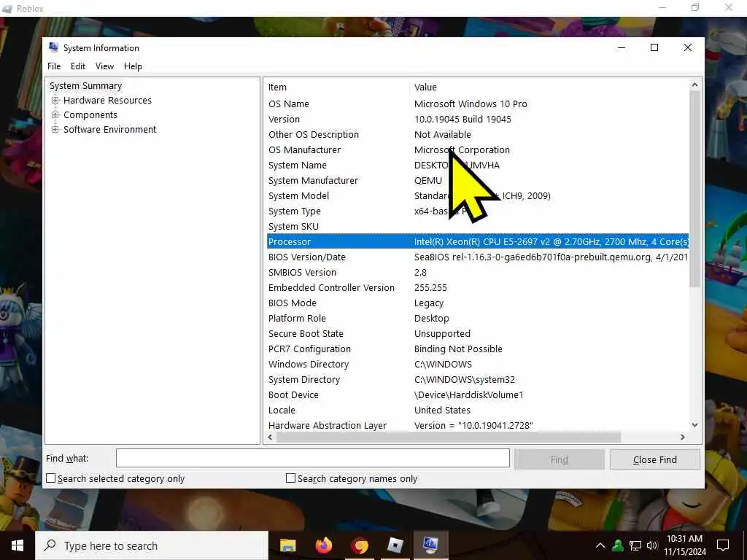
Task: Select Other OS Description row
Action: tap(478, 134)
